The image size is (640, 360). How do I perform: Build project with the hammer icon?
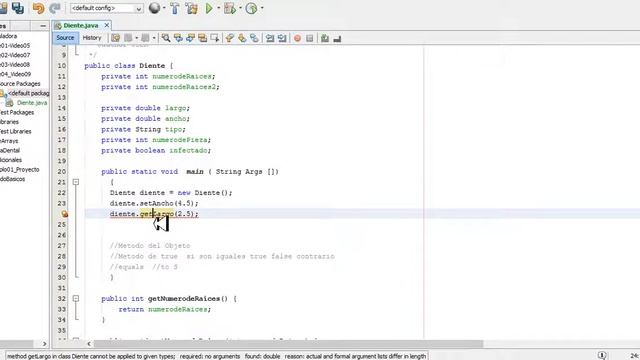point(175,8)
